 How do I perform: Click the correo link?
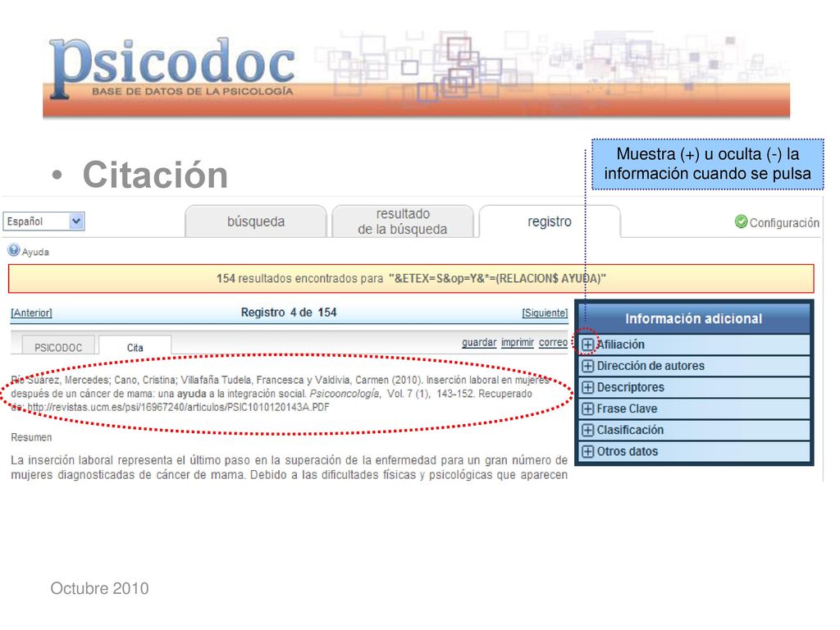(x=554, y=342)
